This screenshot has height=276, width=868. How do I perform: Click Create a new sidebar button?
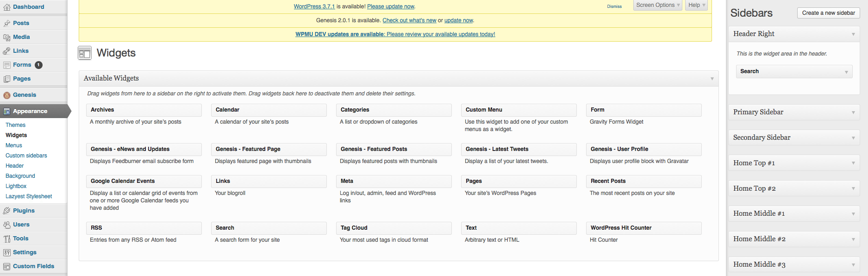tap(828, 13)
